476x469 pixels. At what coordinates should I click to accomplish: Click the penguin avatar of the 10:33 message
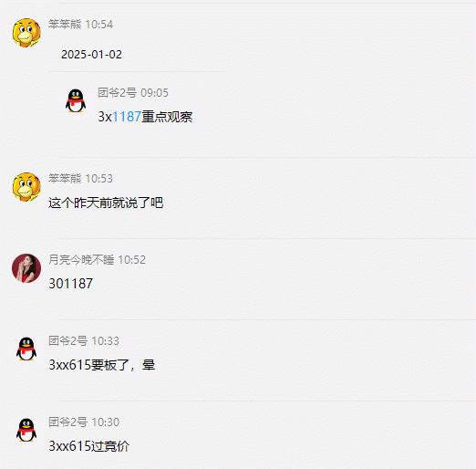[26, 349]
